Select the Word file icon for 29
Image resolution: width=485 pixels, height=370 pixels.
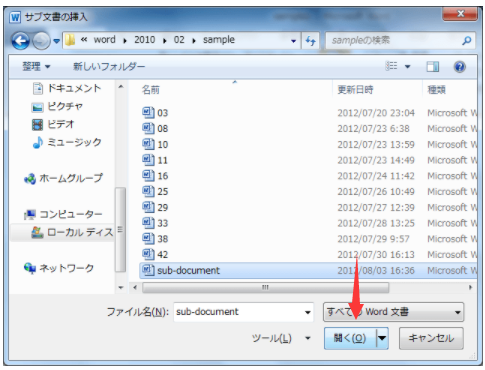point(148,207)
